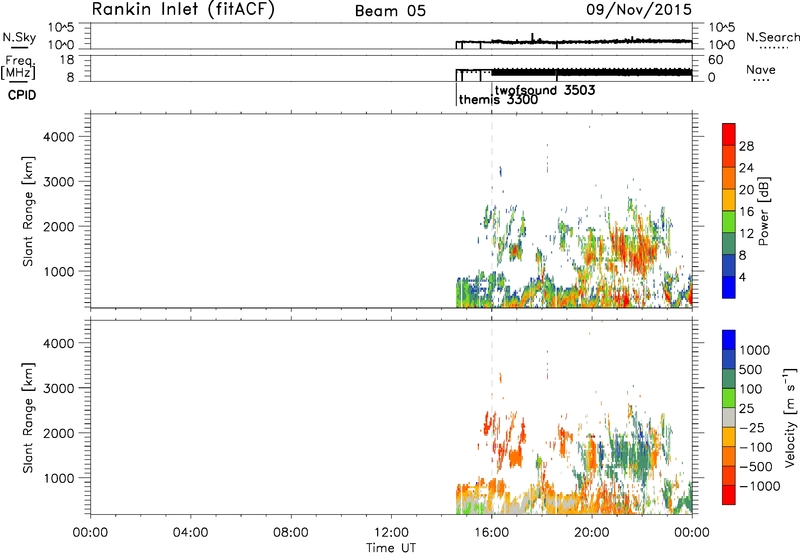Screen dimensions: 800x554
Task: Click the date '09/Nov/2015'
Action: coord(639,9)
